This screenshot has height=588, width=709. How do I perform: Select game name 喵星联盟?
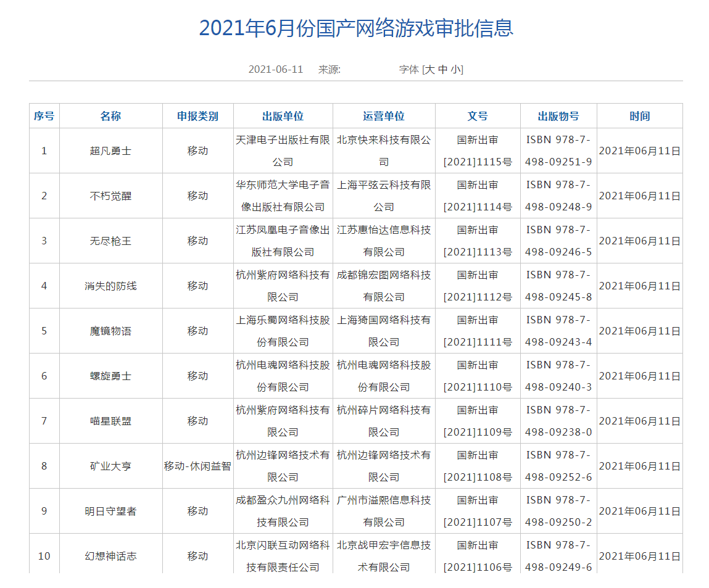(x=111, y=421)
